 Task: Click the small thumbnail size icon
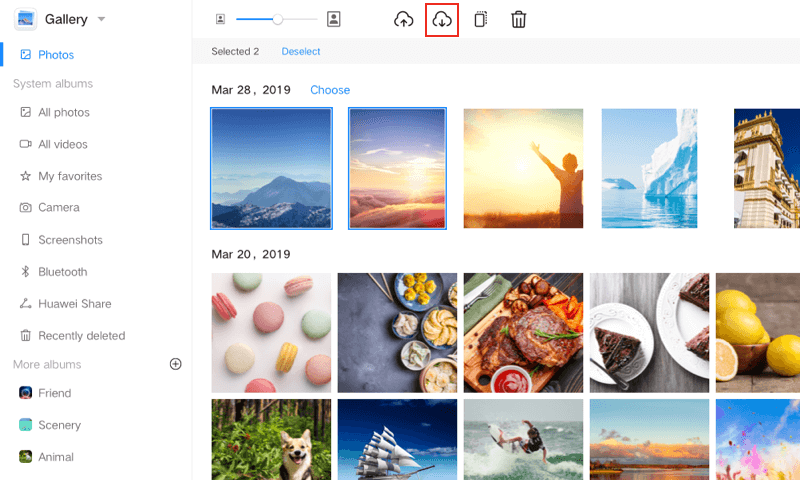(220, 19)
